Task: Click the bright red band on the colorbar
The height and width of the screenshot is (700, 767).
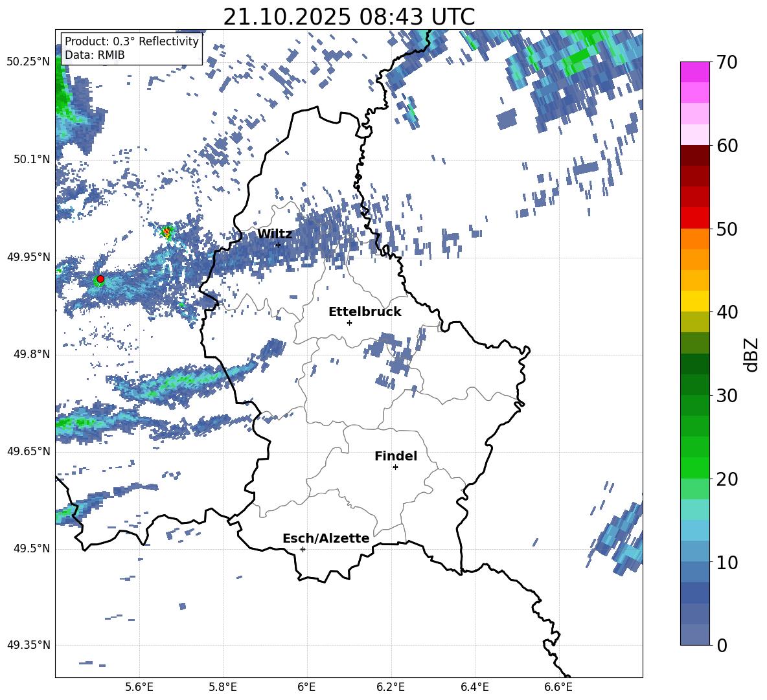Action: (694, 218)
